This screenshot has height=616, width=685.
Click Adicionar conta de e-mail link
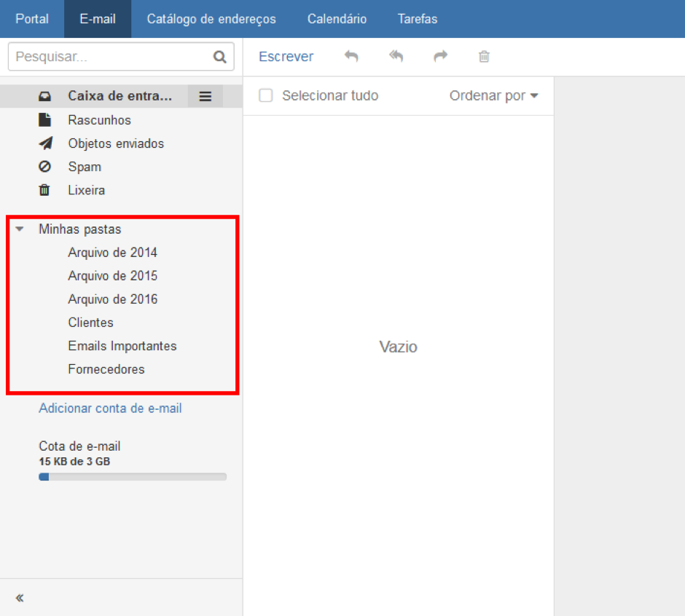click(x=110, y=408)
